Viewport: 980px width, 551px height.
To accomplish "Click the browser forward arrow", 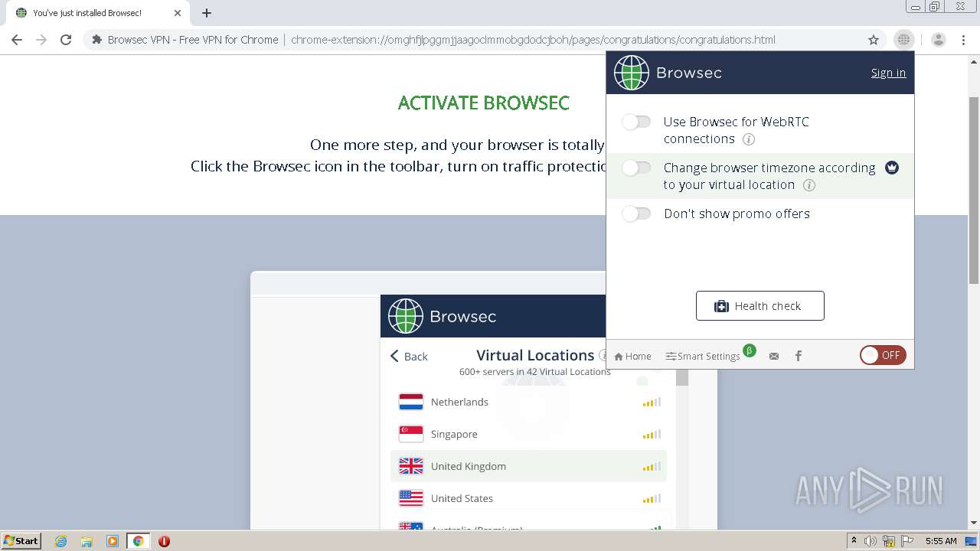I will [41, 40].
